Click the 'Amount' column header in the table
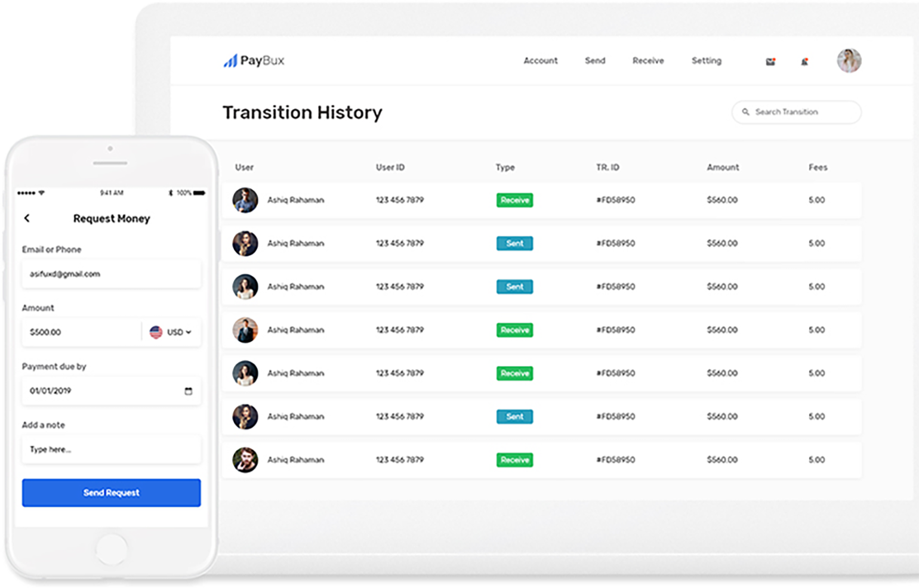The image size is (919, 588). (x=723, y=168)
